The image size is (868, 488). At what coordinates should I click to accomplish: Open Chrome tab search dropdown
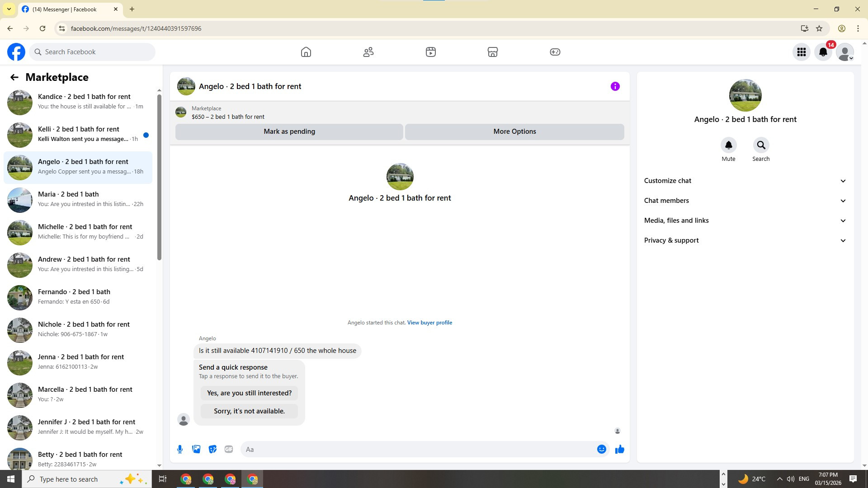(x=9, y=9)
